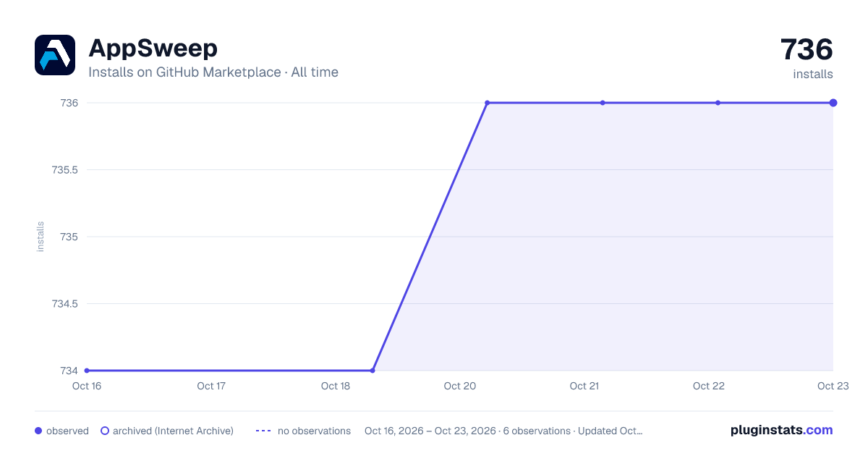The image size is (868, 456).
Task: Click the hollow 'archived' legend circle
Action: pos(105,431)
